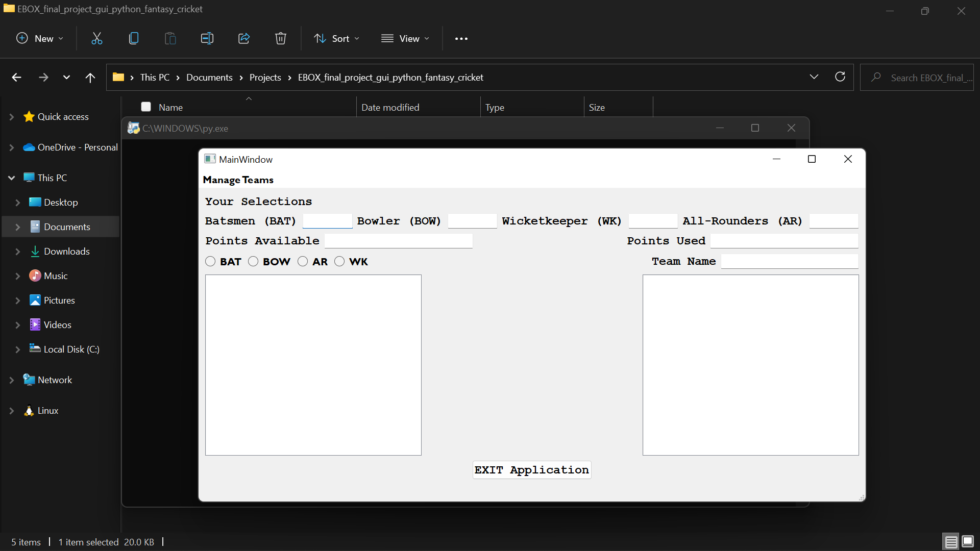Click the Share icon
The image size is (980, 551).
(243, 38)
